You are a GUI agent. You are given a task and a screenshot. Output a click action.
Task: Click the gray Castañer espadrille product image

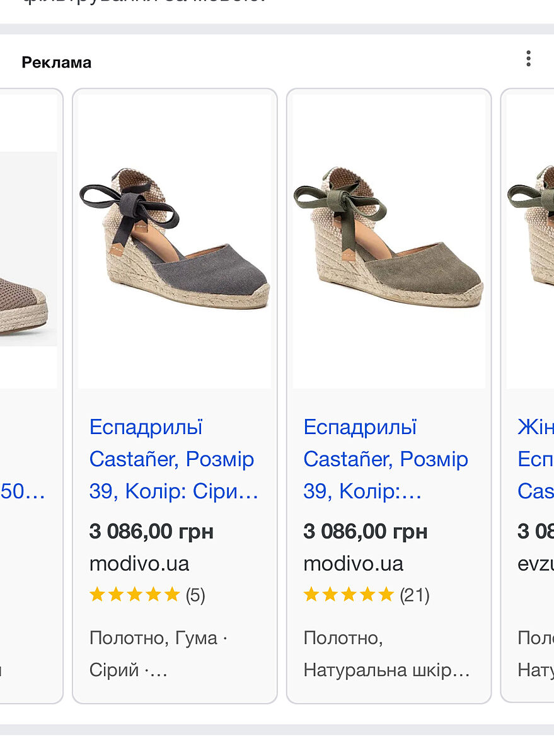pos(175,239)
